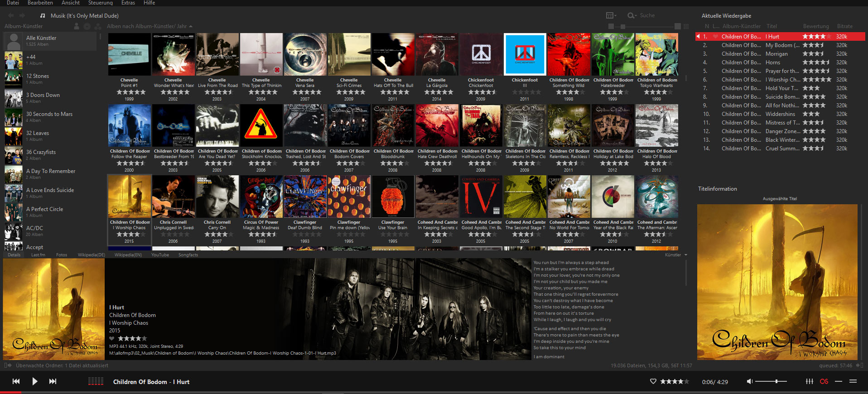The image size is (868, 394).
Task: Open the Steuerung menu
Action: [101, 3]
